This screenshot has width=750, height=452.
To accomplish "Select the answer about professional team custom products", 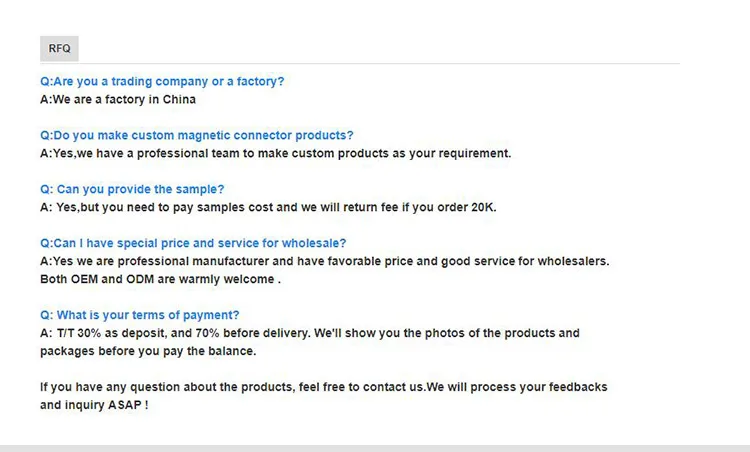I will coord(275,153).
